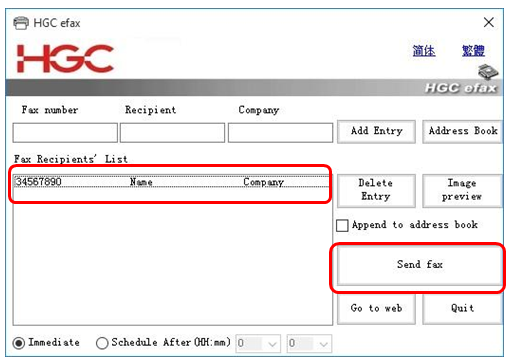Image resolution: width=509 pixels, height=363 pixels.
Task: Open the schedule hours dropdown
Action: click(x=258, y=343)
